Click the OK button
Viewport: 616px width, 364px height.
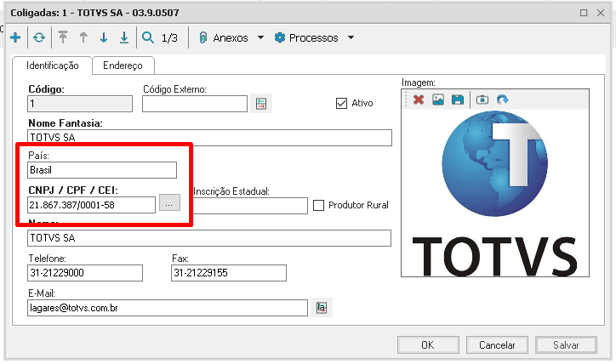pyautogui.click(x=428, y=344)
